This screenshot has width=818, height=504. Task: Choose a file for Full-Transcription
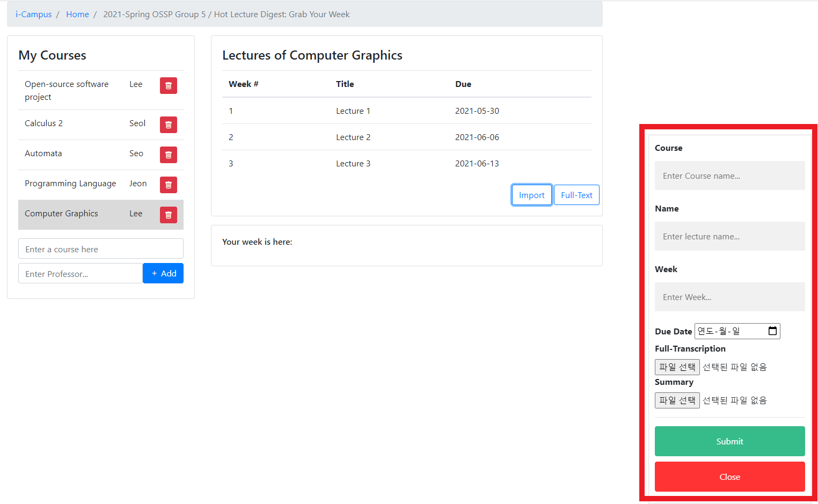[x=677, y=367]
